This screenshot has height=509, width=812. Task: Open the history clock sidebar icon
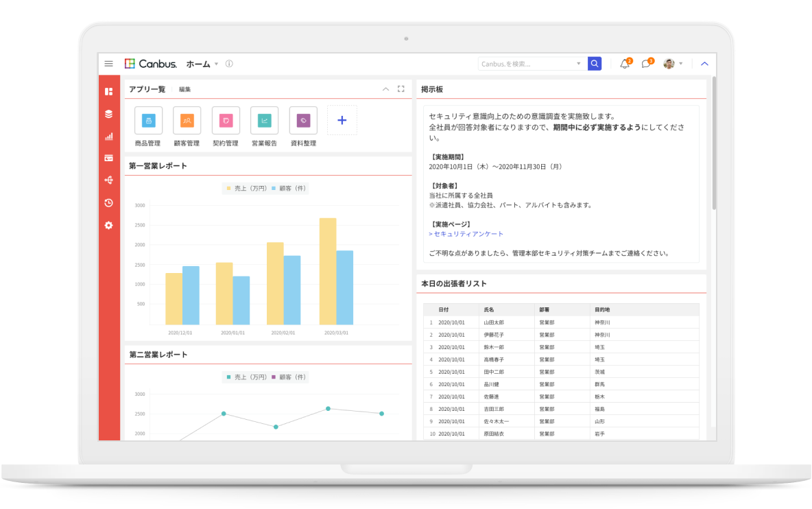pos(108,202)
